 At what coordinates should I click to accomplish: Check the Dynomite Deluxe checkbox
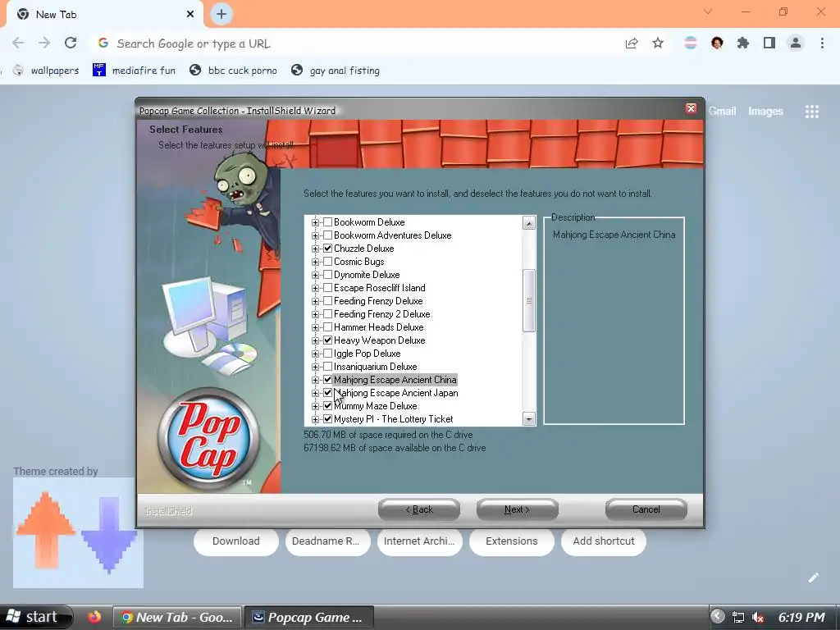pyautogui.click(x=328, y=274)
